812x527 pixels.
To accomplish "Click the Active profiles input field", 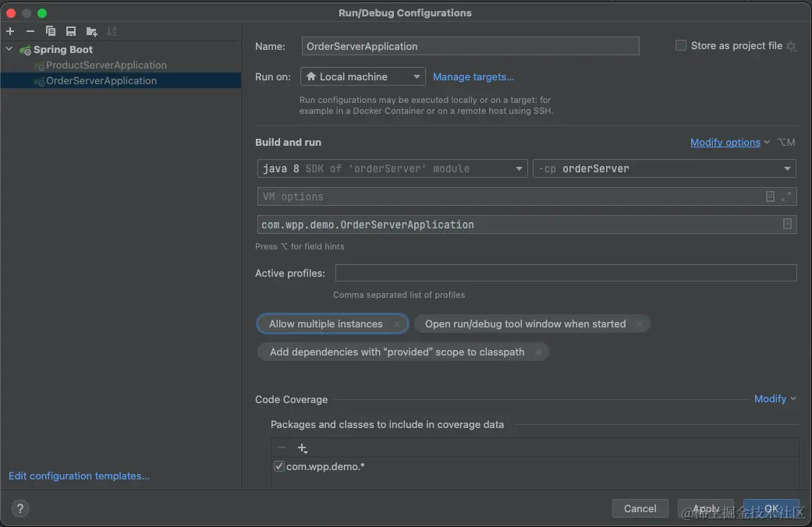I will 566,273.
